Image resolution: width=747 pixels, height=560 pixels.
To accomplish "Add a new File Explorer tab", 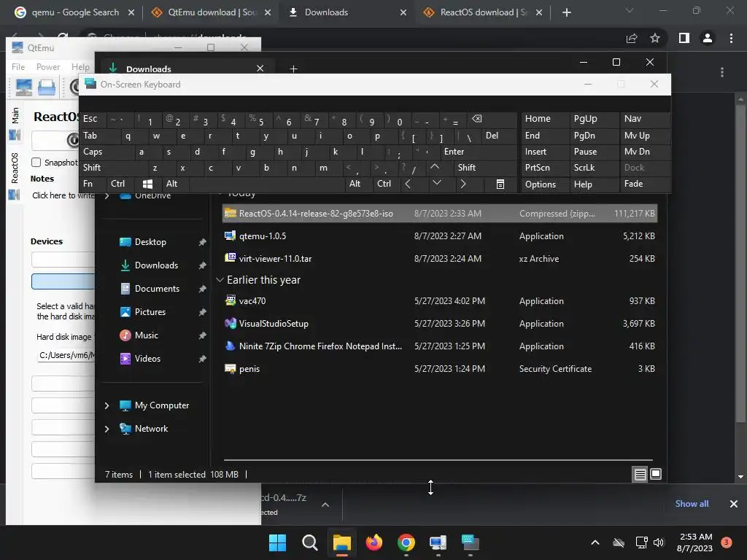I will 293,69.
